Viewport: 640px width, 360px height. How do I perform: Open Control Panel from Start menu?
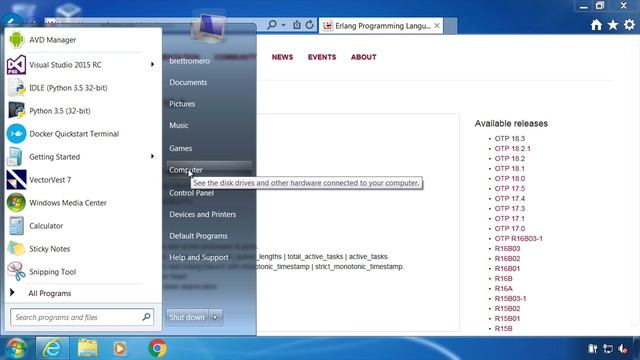191,193
